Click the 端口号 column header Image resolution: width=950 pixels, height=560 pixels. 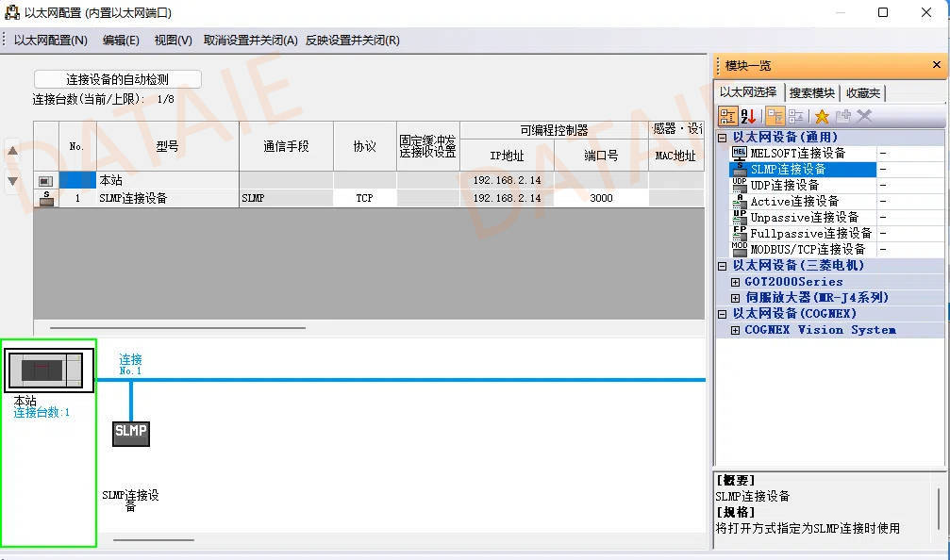click(601, 156)
